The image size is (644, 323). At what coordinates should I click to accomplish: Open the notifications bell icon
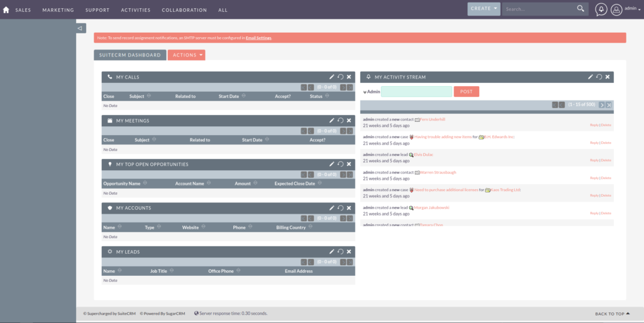(x=601, y=9)
